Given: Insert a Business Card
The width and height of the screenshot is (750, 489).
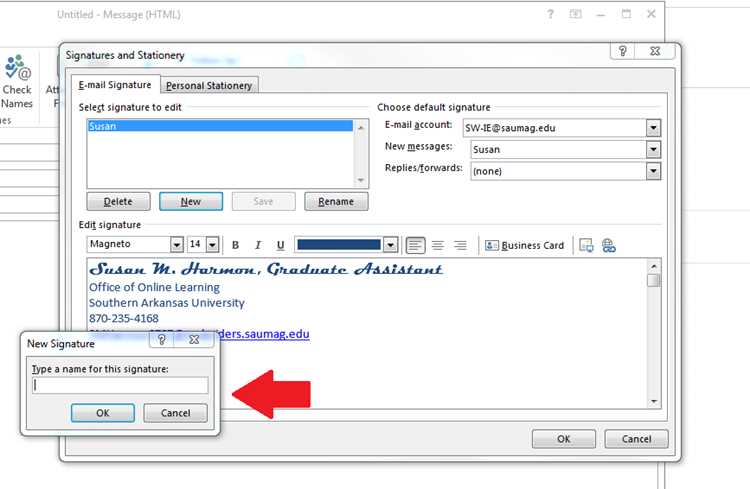Looking at the screenshot, I should click(x=525, y=245).
